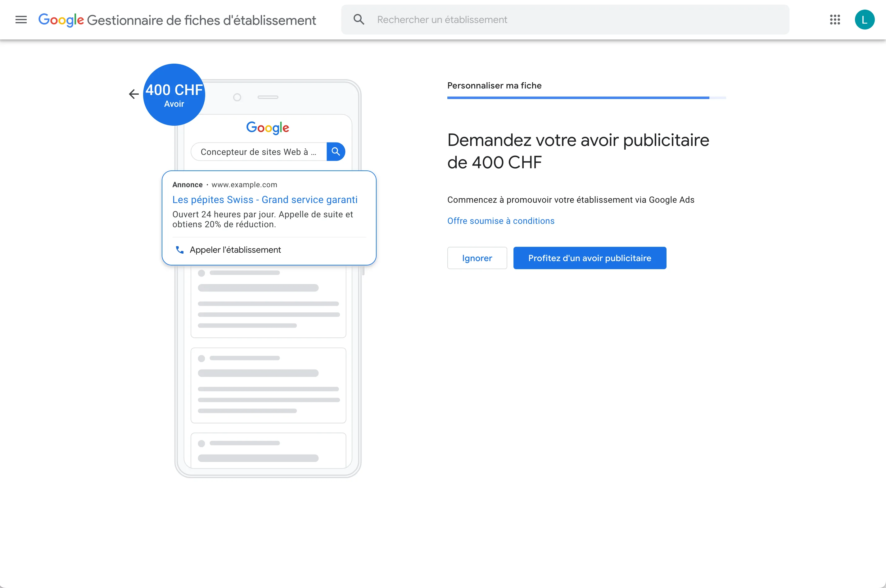Click the phone icon beside Appeler l'établissement
The height and width of the screenshot is (588, 886).
pos(180,250)
